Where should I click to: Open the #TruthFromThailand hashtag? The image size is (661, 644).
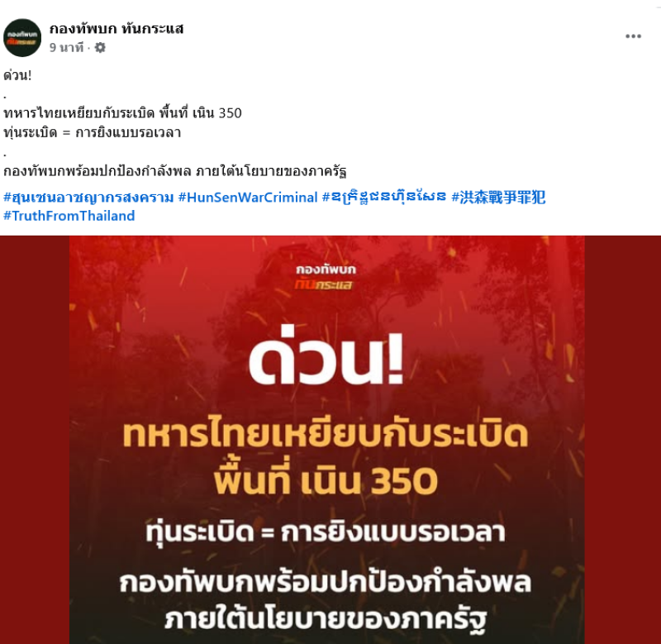tap(69, 216)
